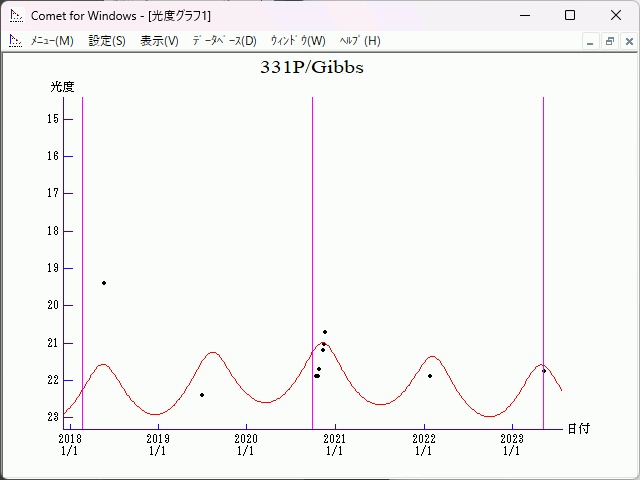
Task: Open the graph document icon in menu bar
Action: pos(15,41)
